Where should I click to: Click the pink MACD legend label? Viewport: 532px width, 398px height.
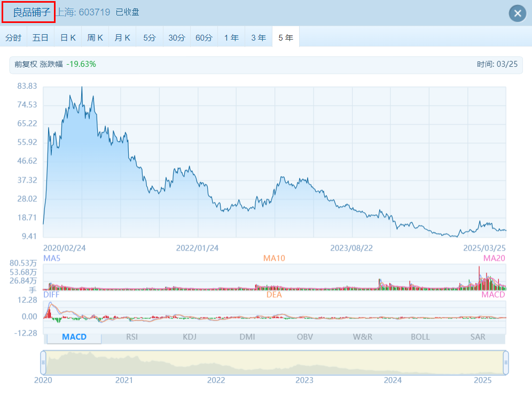pos(494,294)
